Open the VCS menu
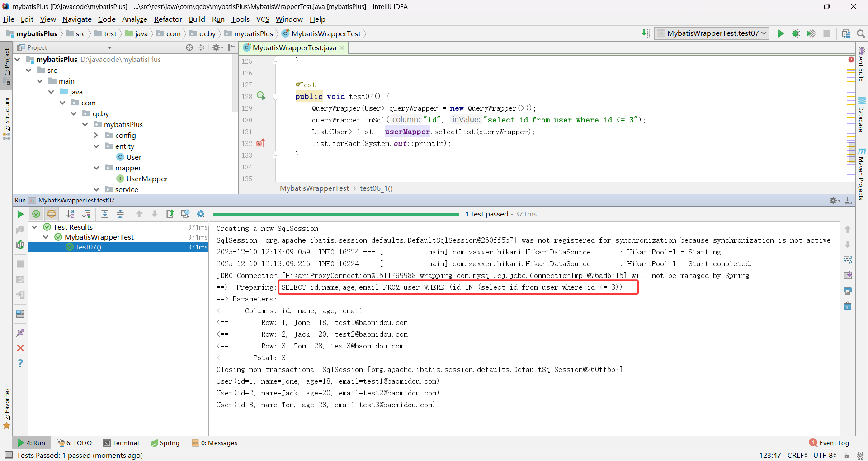868x461 pixels. 263,19
